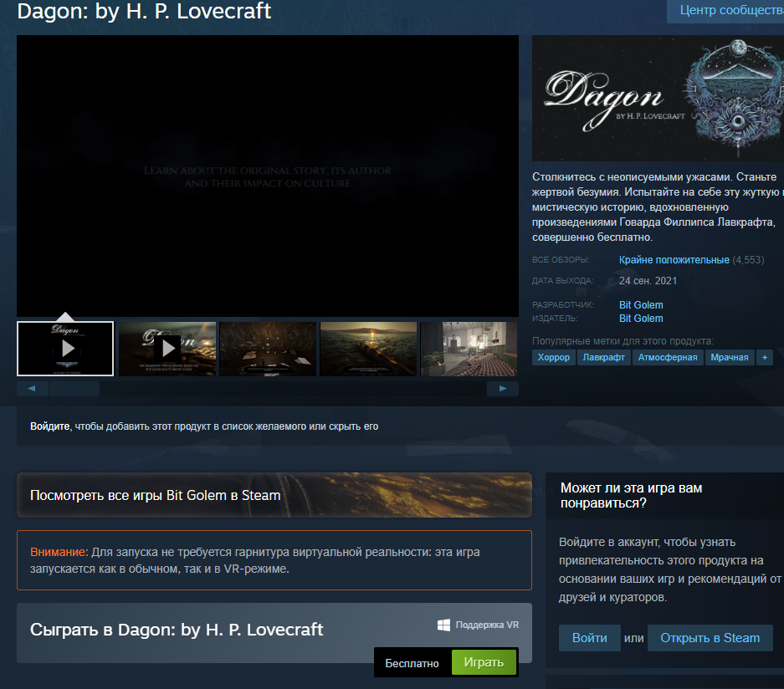Click the game description paragraph
The width and height of the screenshot is (784, 689).
click(657, 207)
